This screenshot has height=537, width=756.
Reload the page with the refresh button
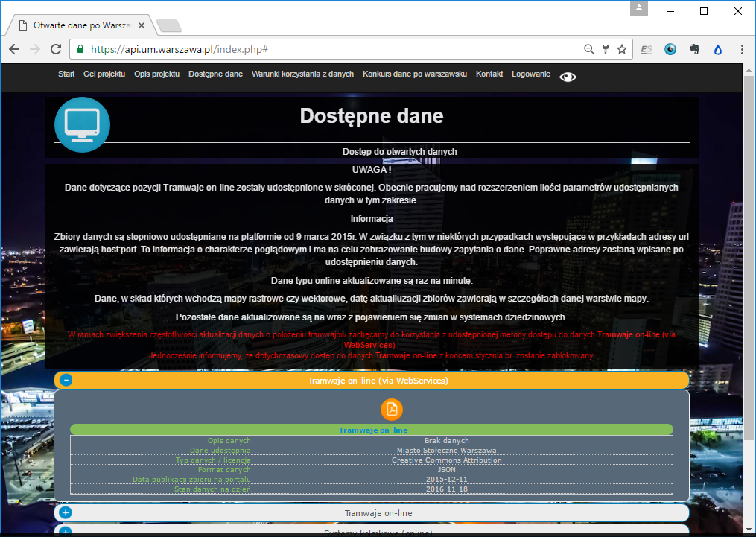(x=56, y=49)
